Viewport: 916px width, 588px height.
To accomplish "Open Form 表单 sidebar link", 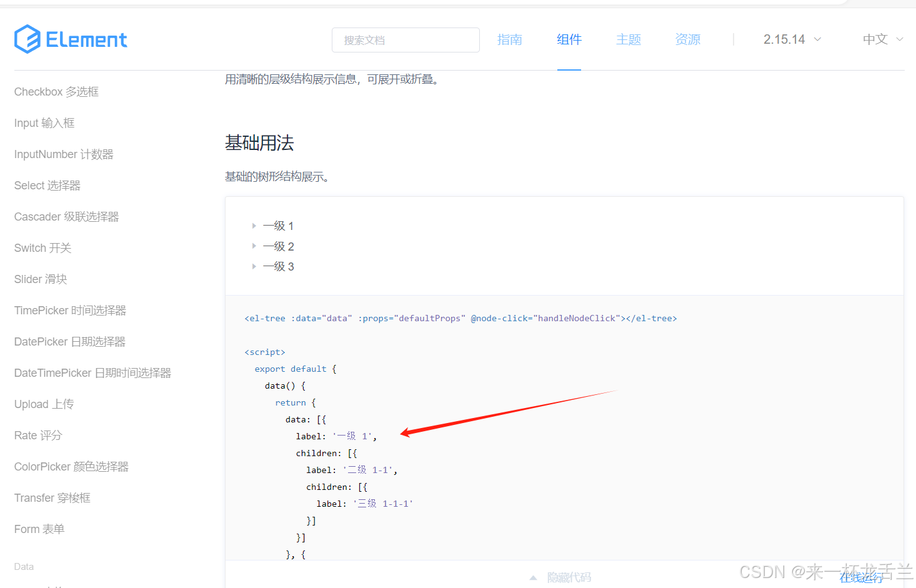I will click(39, 529).
